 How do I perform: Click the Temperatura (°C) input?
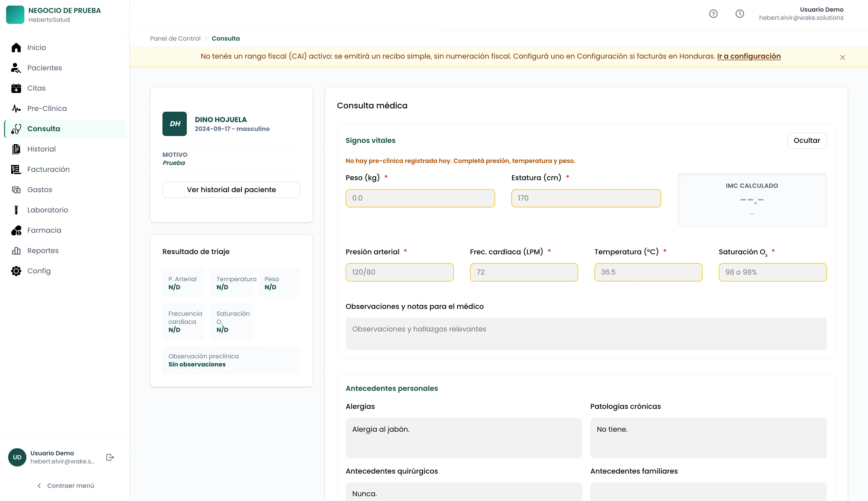(x=648, y=272)
